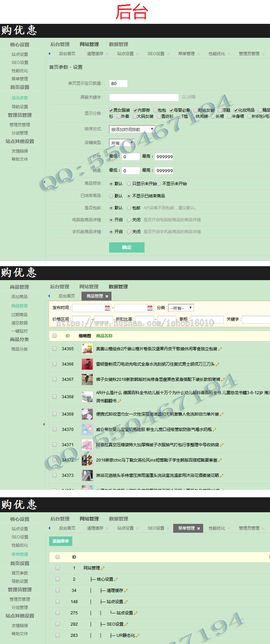Viewport: 270px width, 644px height.
Task: Click the pencil edit icon for product 34365
Action: (x=220, y=349)
